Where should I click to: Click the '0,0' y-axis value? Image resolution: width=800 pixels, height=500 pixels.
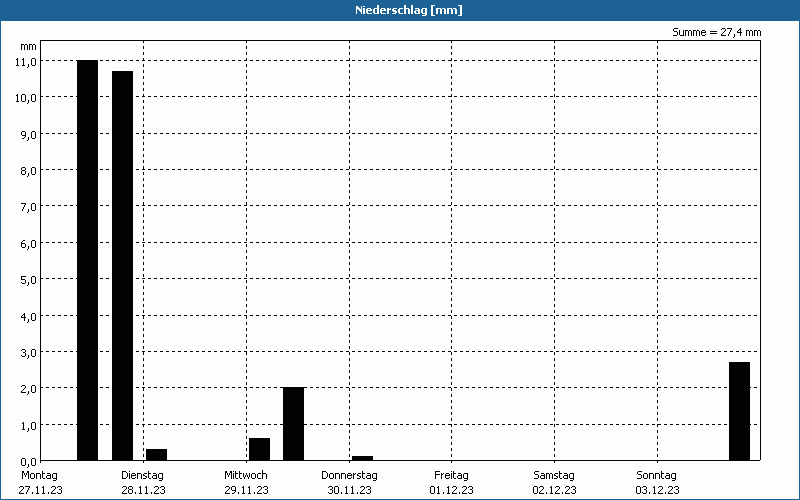28,462
